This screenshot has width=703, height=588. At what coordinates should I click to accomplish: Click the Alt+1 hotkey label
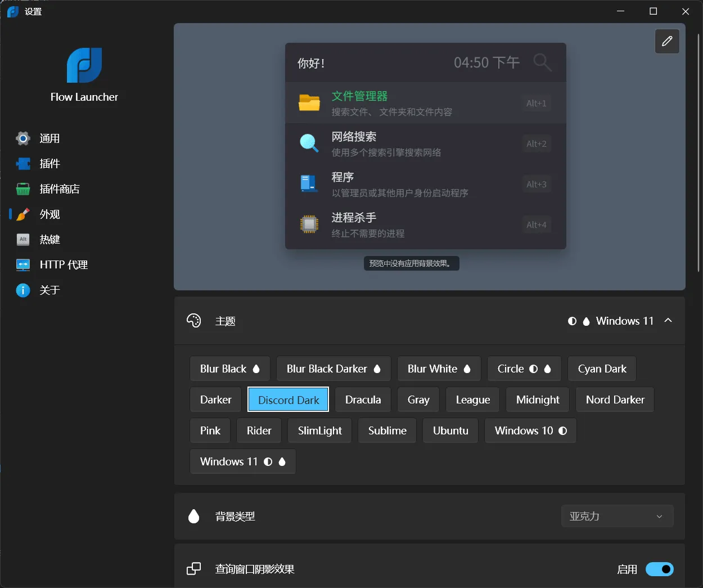536,103
